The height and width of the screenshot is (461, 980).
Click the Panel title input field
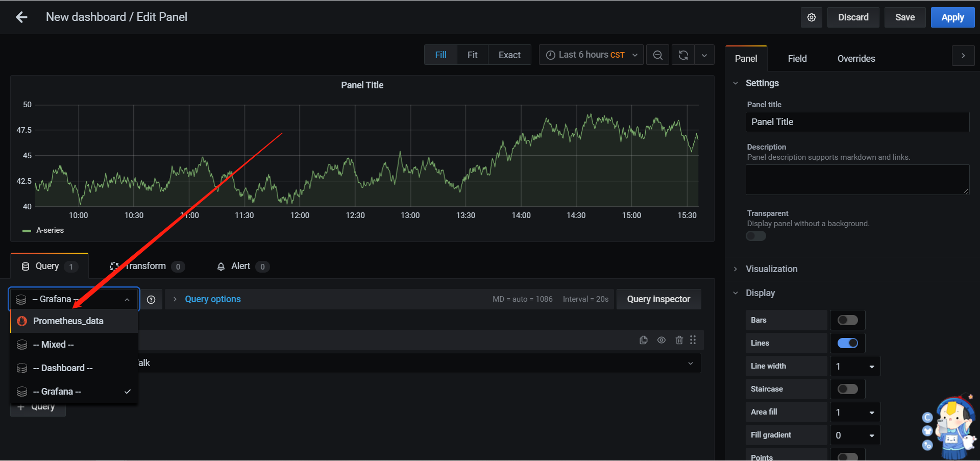[857, 122]
